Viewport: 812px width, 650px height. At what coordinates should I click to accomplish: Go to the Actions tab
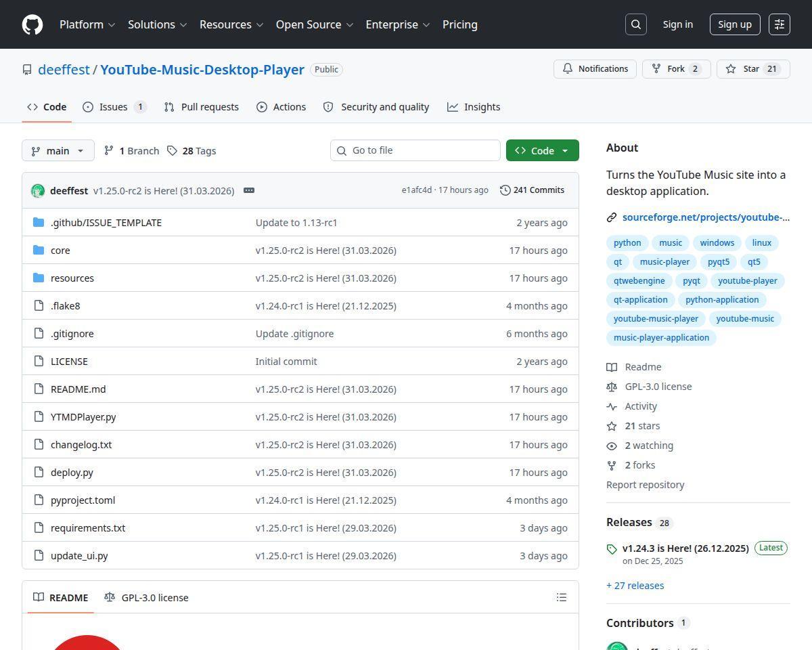(x=281, y=107)
